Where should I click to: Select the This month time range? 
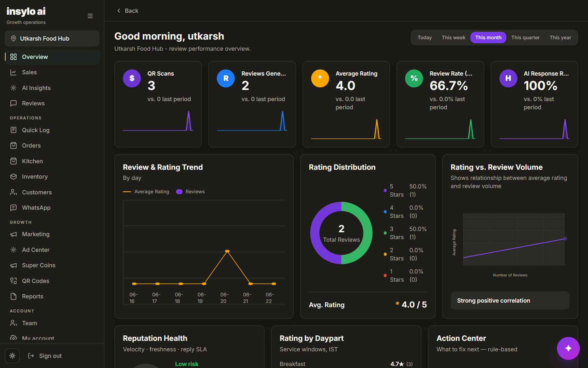(x=488, y=38)
